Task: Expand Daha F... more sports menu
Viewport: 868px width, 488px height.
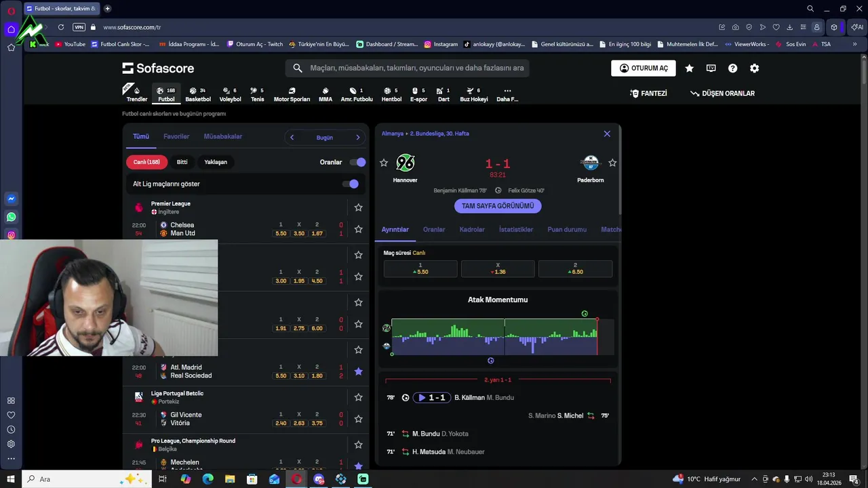Action: [x=507, y=94]
